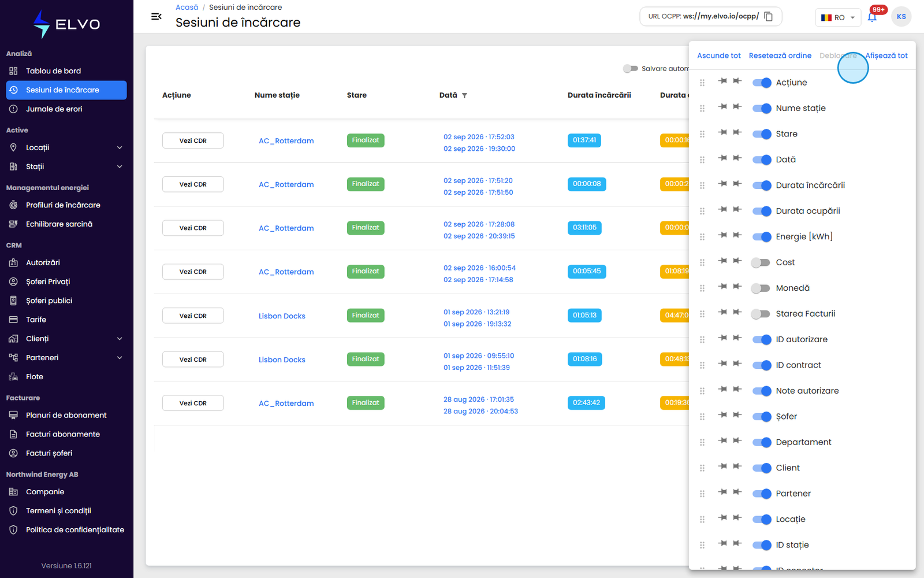The width and height of the screenshot is (924, 578).
Task: Go to Tarife in sidebar
Action: tap(66, 320)
